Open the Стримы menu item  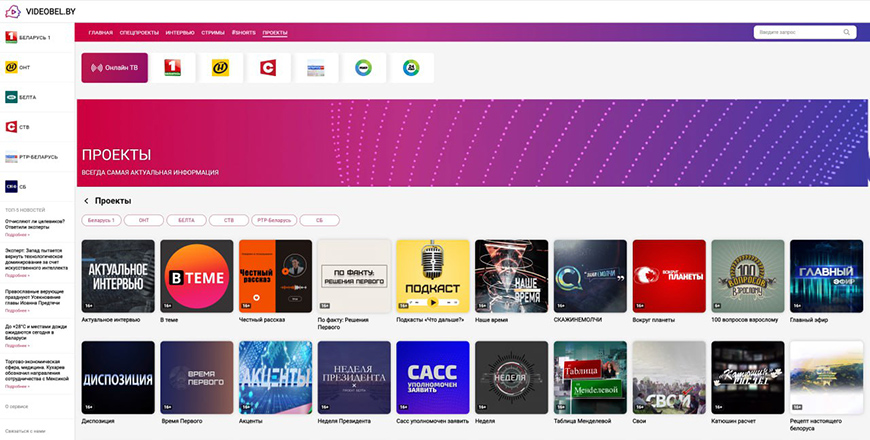(x=212, y=33)
